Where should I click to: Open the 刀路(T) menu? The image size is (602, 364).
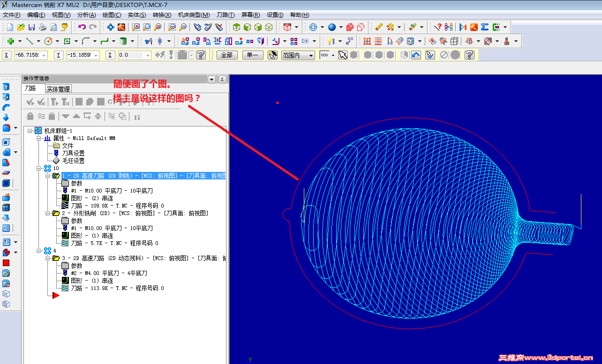(226, 15)
